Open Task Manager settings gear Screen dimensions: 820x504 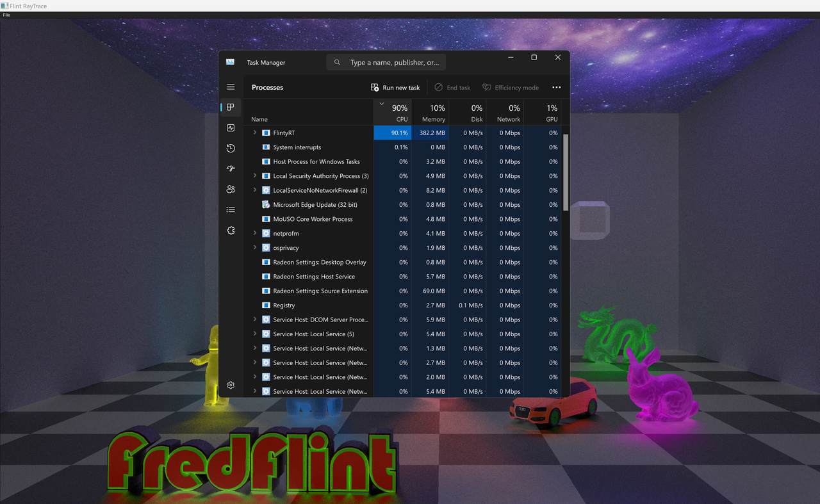[x=231, y=386]
